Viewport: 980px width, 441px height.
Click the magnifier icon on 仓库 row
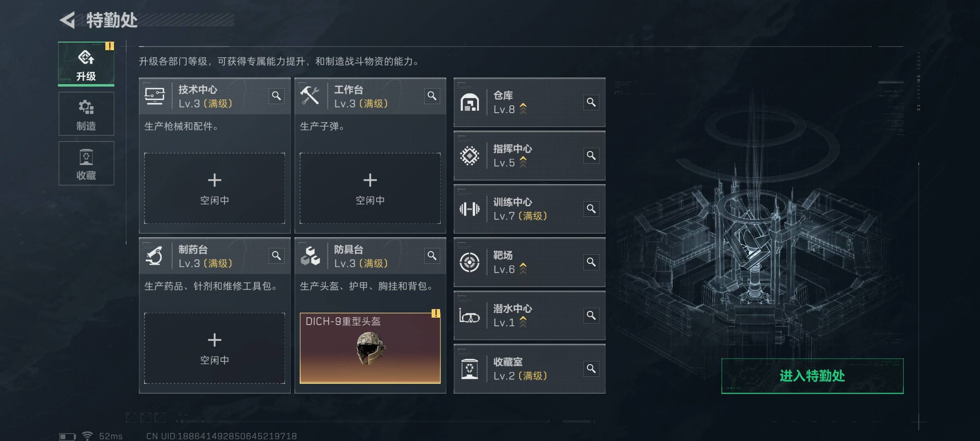591,102
